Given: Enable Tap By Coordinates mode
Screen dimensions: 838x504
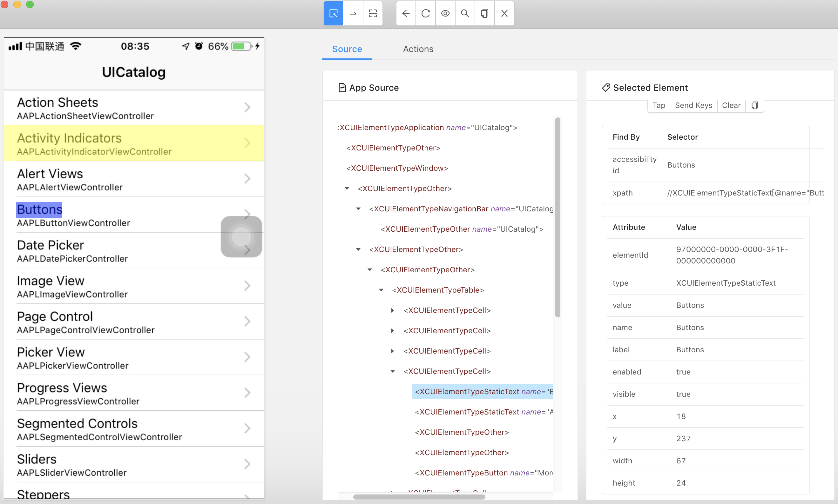Looking at the screenshot, I should [373, 13].
